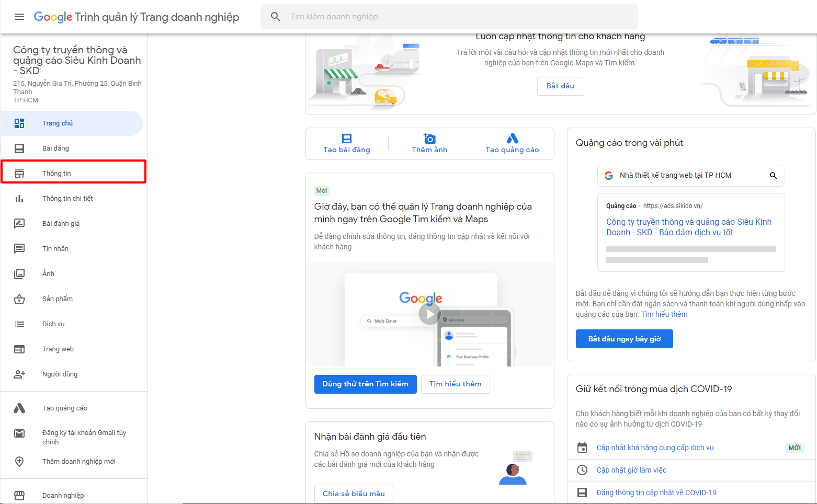The width and height of the screenshot is (817, 504).
Task: Open Người dùng in the sidebar
Action: tap(72, 374)
